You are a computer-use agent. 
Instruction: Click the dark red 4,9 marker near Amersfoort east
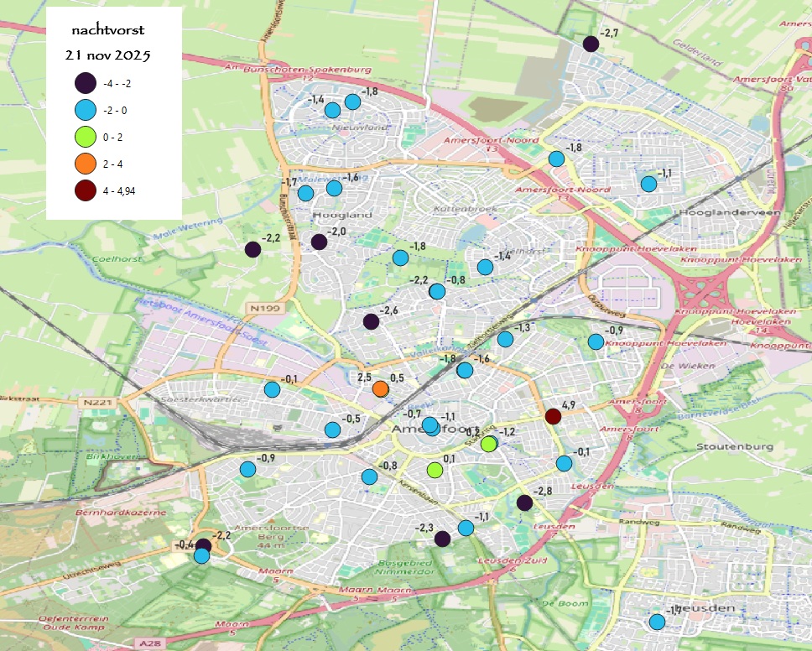[554, 414]
